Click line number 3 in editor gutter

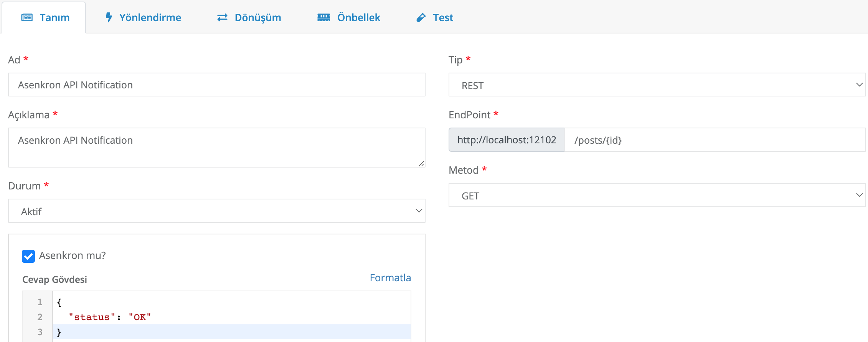pos(40,332)
